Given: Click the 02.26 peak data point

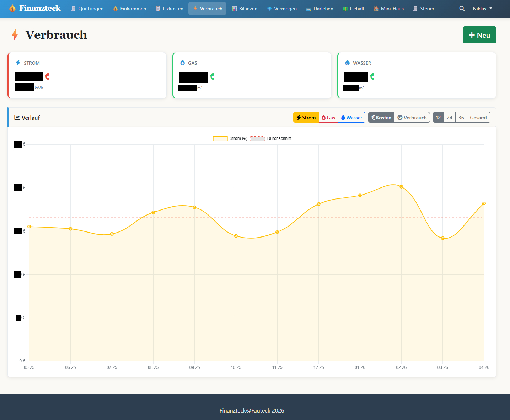Looking at the screenshot, I should point(401,187).
